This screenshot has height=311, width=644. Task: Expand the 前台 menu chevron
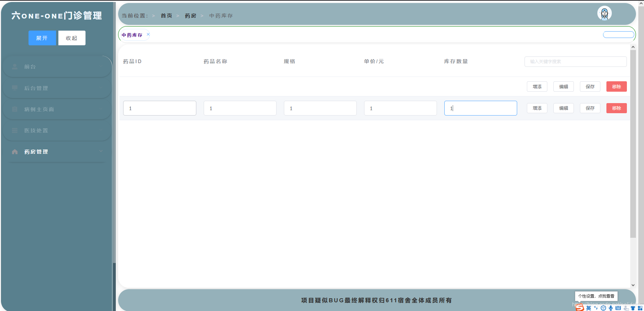point(101,66)
